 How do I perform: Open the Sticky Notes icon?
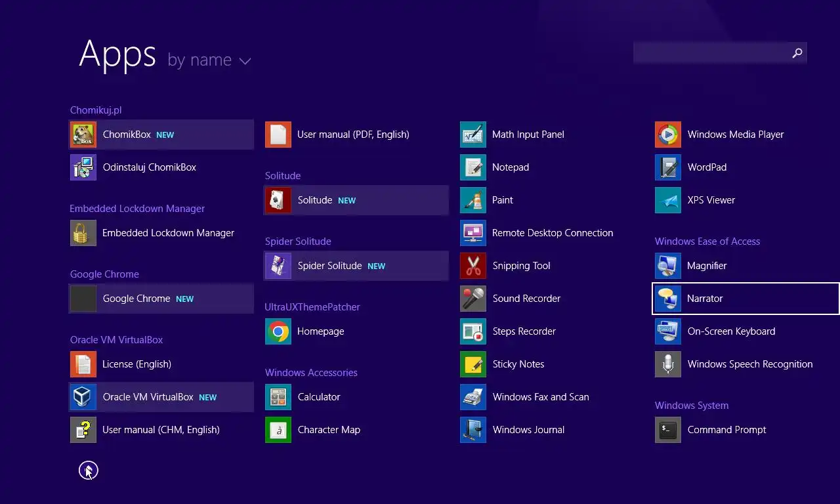click(473, 364)
